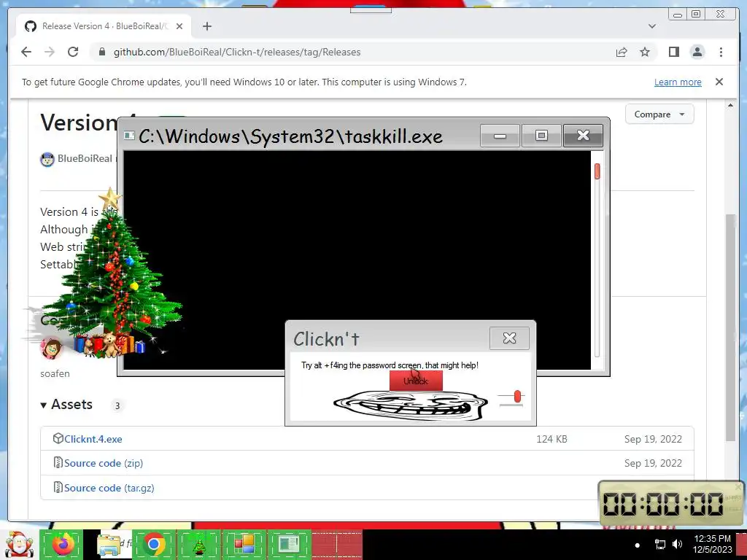Viewport: 747px width, 560px height.
Task: Reload the GitHub releases page
Action: (73, 52)
